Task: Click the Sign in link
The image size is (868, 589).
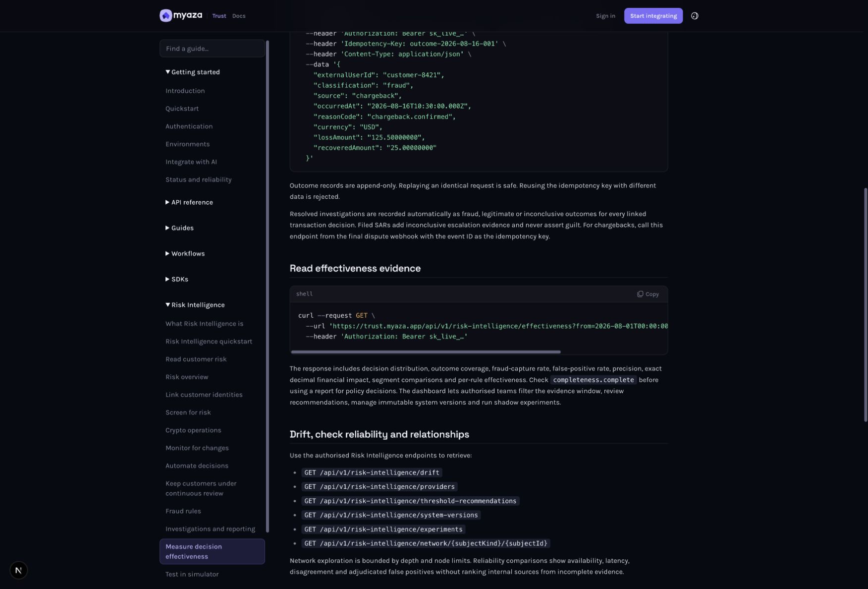Action: pyautogui.click(x=605, y=16)
